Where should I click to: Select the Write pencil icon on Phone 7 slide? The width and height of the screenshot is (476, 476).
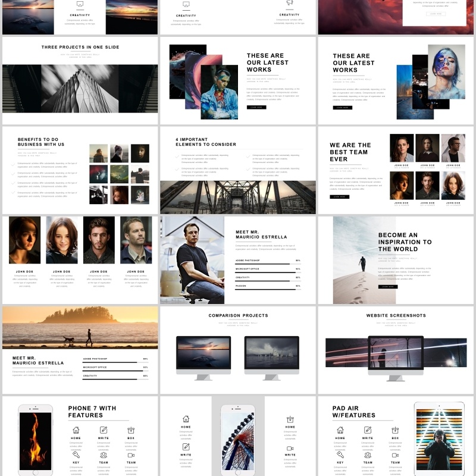(x=104, y=430)
